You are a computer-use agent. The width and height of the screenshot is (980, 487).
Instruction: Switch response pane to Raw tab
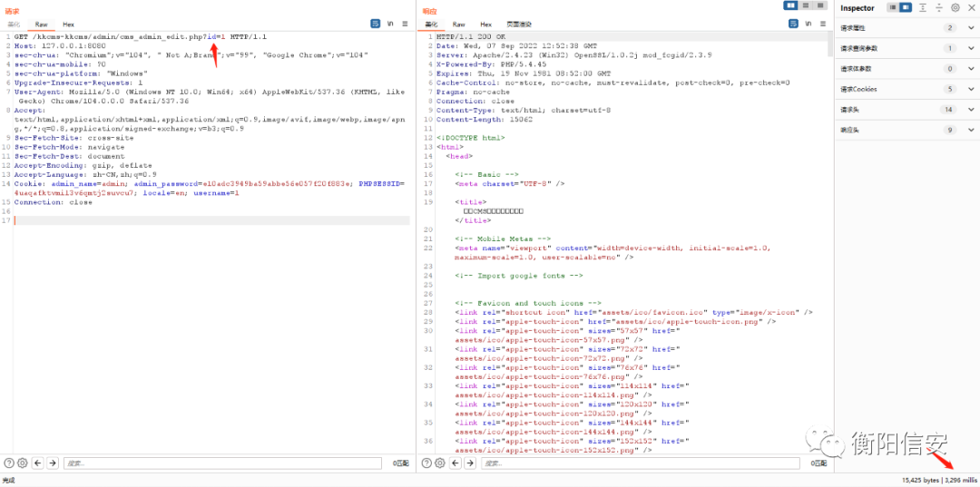coord(459,24)
